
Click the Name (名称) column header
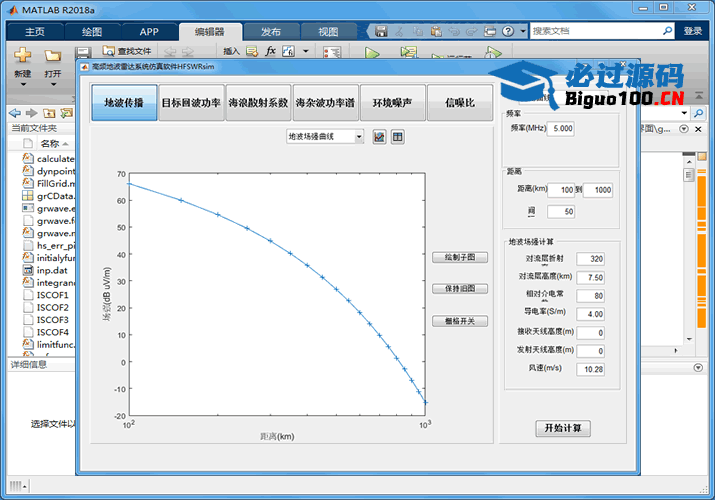[51, 144]
